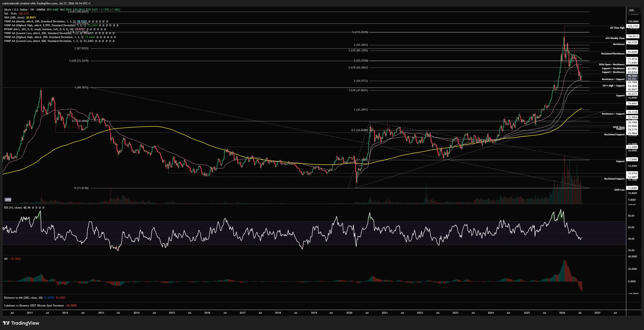The height and width of the screenshot is (330, 644).
Task: Select the Fibonacci 2 (87.9235) level label
Action: pos(81,48)
